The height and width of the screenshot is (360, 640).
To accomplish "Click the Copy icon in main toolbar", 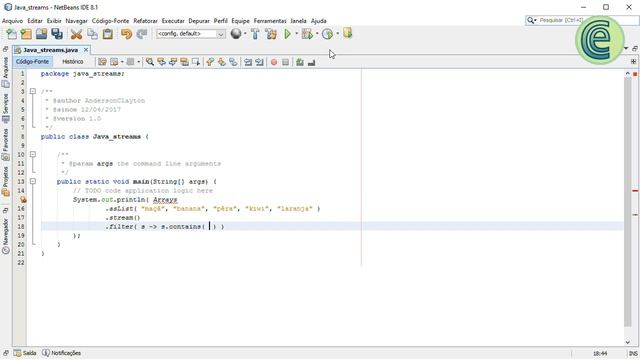I will (x=92, y=34).
